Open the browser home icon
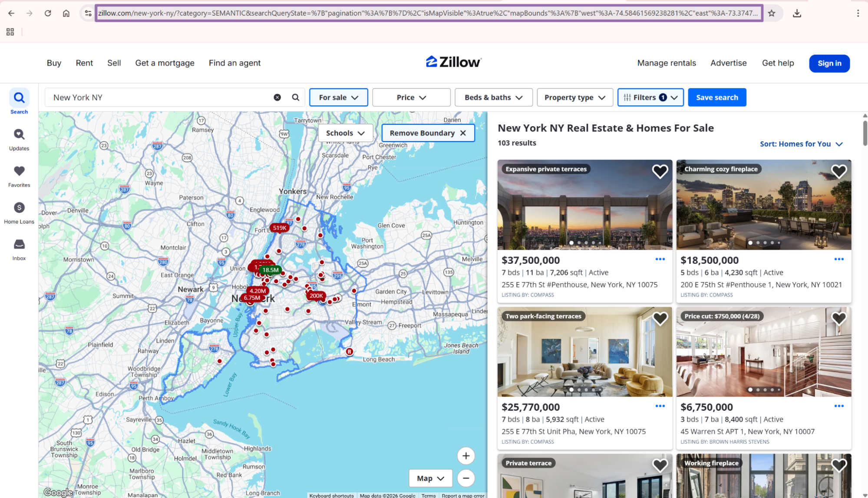 coord(66,13)
